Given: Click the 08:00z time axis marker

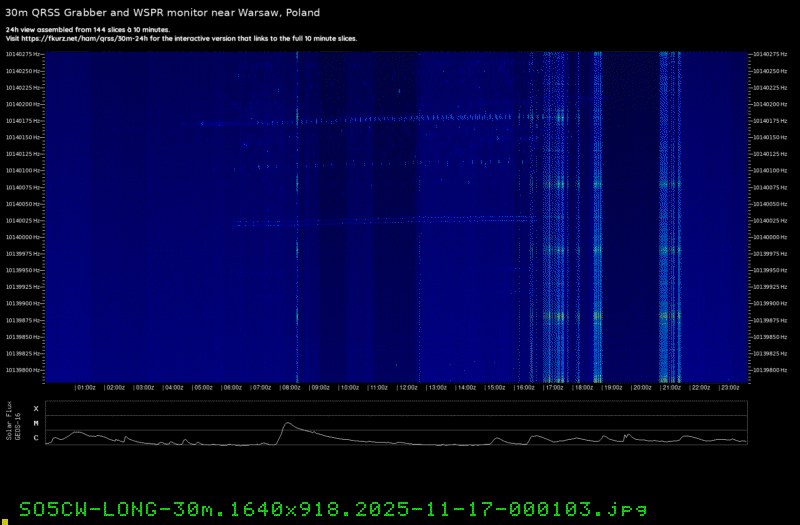Looking at the screenshot, I should click(x=291, y=387).
